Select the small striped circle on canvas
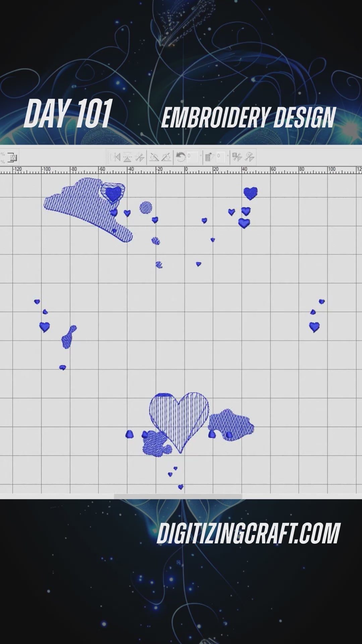 coord(146,208)
